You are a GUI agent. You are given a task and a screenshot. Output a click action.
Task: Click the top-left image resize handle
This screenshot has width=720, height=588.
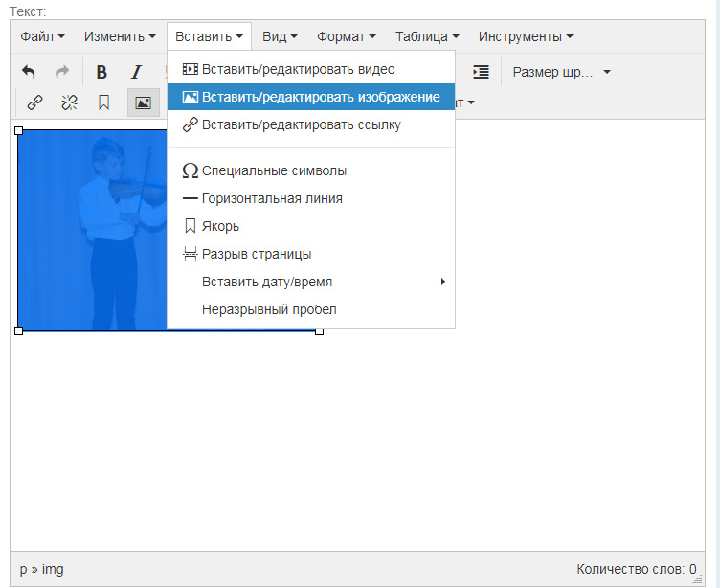point(19,131)
